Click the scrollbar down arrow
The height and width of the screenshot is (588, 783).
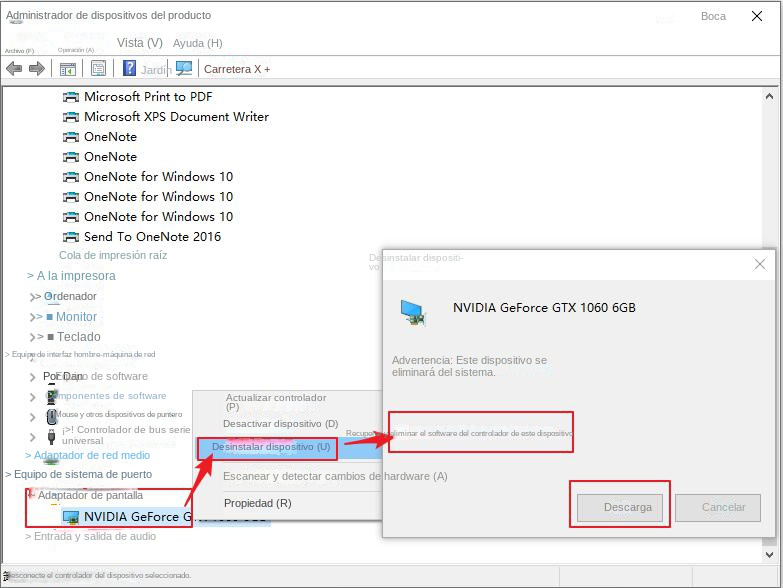pos(769,554)
